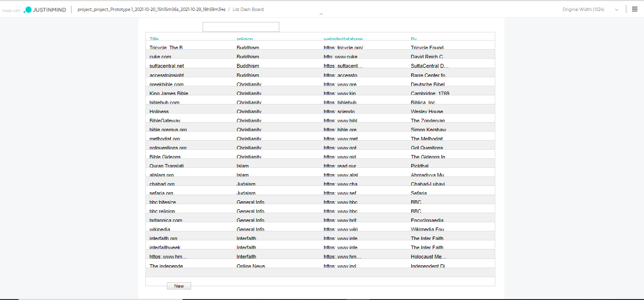The height and width of the screenshot is (300, 644).
Task: Click the project prototype name in header
Action: click(x=151, y=10)
